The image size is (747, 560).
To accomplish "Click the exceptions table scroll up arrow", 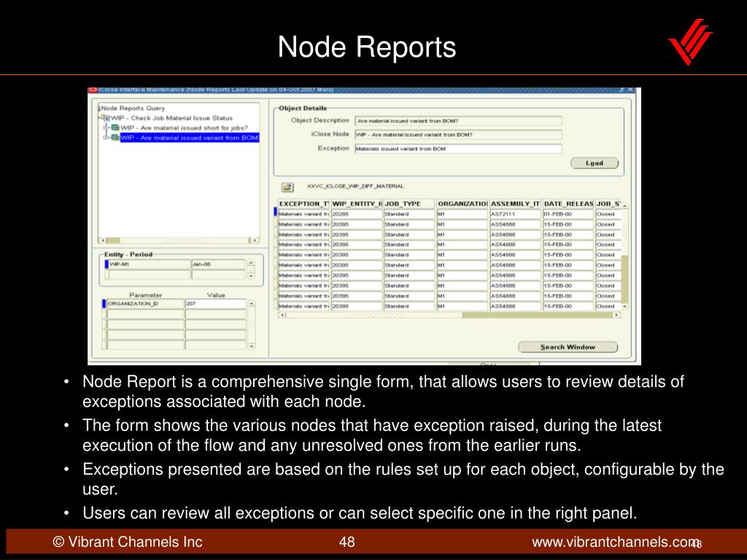I will 624,205.
